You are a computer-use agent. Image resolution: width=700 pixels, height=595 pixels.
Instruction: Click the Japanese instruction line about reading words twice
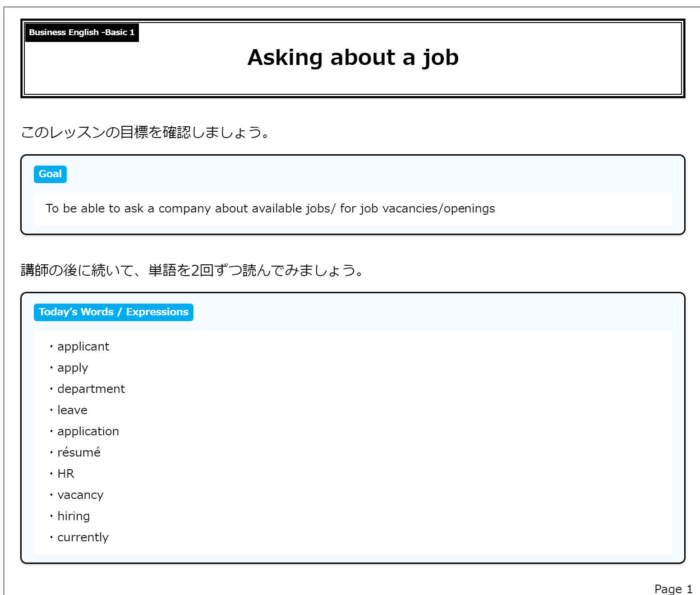[x=192, y=270]
